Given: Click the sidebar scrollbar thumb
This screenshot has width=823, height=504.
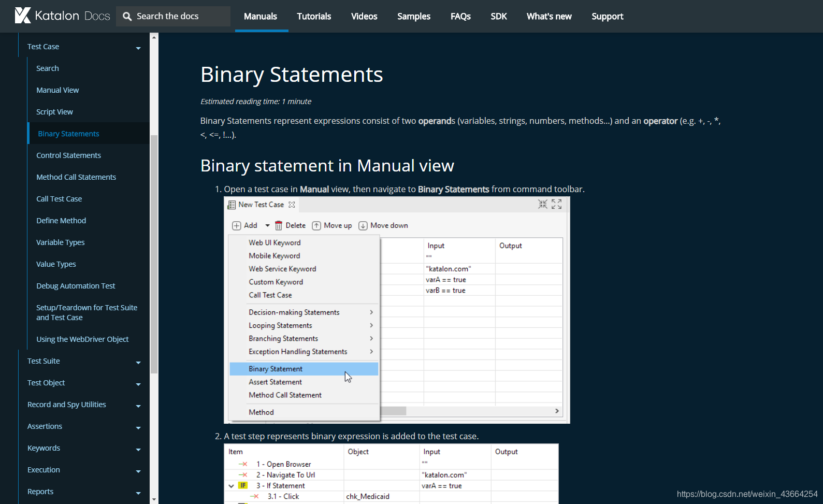Looking at the screenshot, I should pyautogui.click(x=154, y=254).
